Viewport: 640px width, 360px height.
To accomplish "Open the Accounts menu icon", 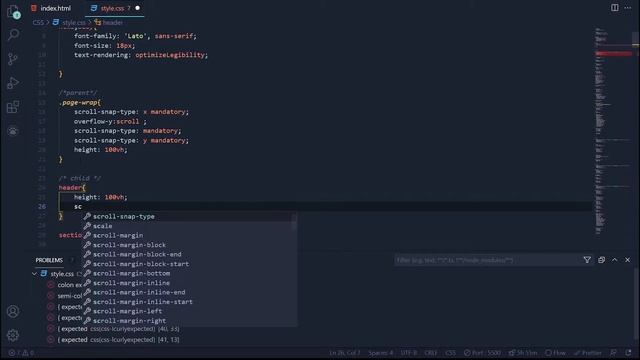I will click(x=13, y=311).
